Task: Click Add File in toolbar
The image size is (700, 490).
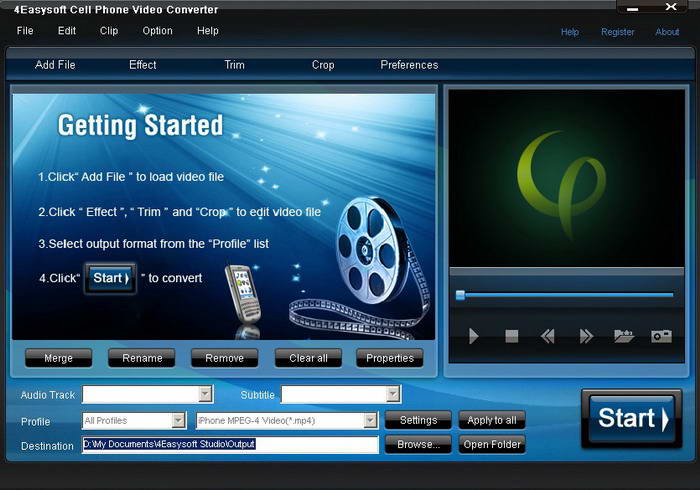Action: (x=55, y=65)
